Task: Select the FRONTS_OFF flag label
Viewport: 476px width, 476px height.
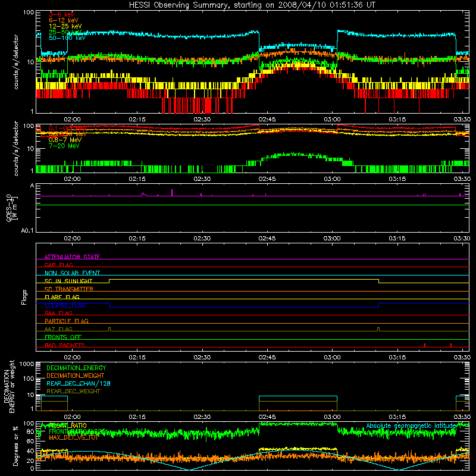Action: click(x=63, y=337)
